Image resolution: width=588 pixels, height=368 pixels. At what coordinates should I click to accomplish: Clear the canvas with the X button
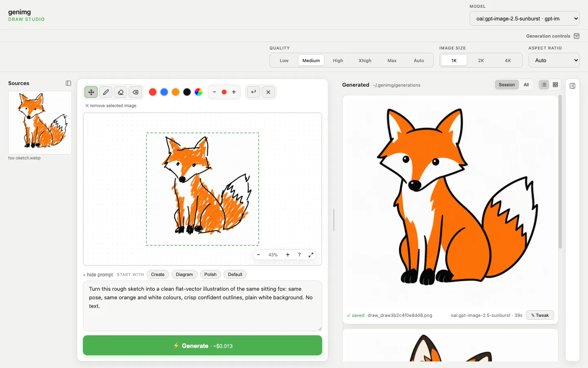coord(268,92)
